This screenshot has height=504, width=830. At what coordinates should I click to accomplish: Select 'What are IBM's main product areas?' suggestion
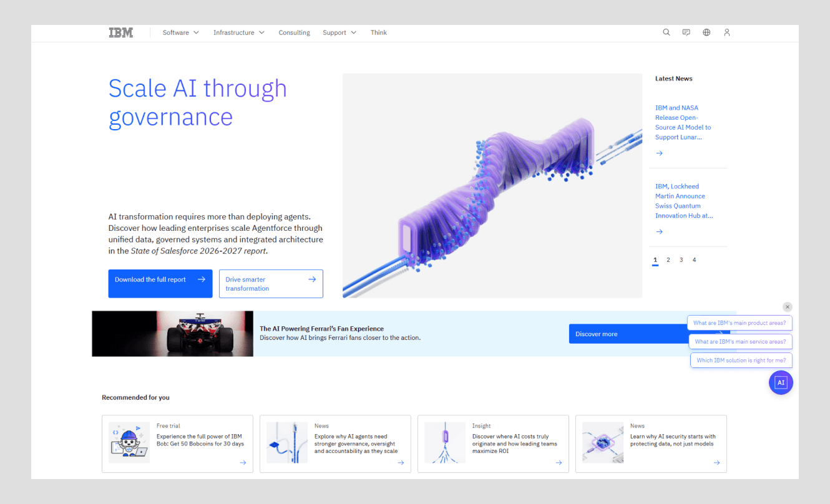[x=740, y=323]
